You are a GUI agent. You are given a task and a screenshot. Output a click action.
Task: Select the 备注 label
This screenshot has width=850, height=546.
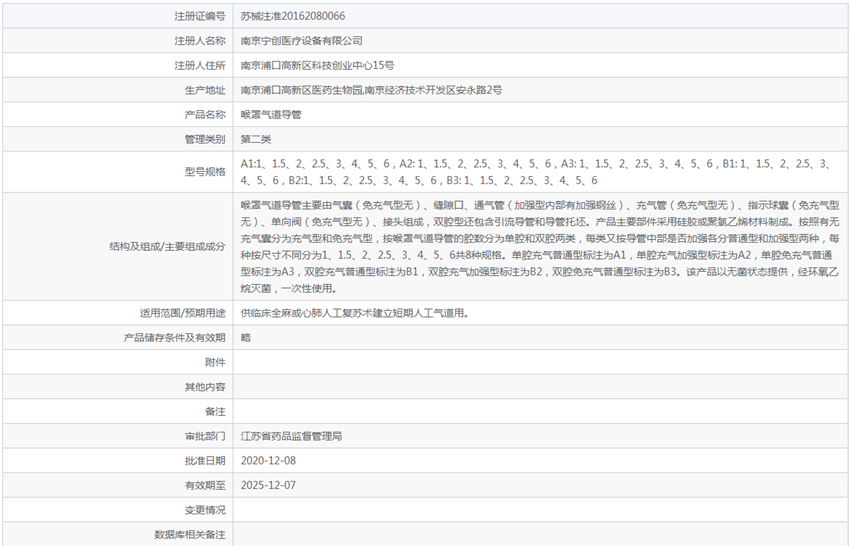(x=215, y=412)
